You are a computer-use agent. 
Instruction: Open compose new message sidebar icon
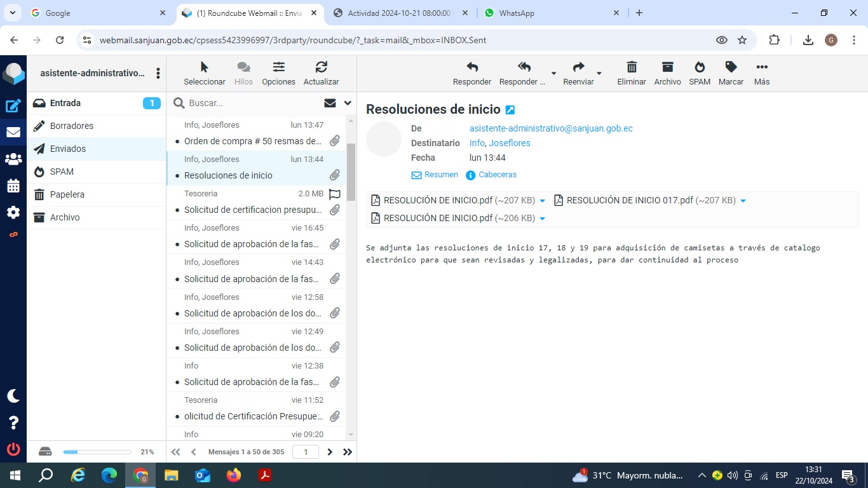pyautogui.click(x=13, y=106)
